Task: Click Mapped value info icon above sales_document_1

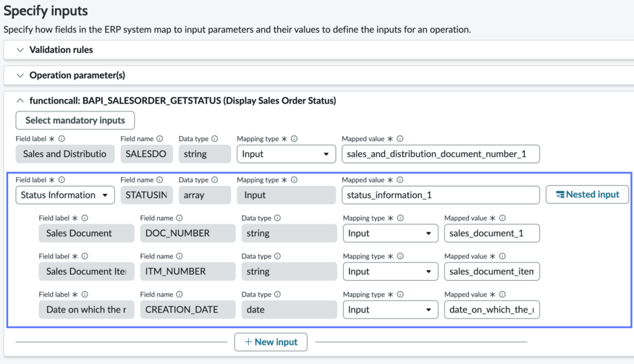Action: pos(502,218)
